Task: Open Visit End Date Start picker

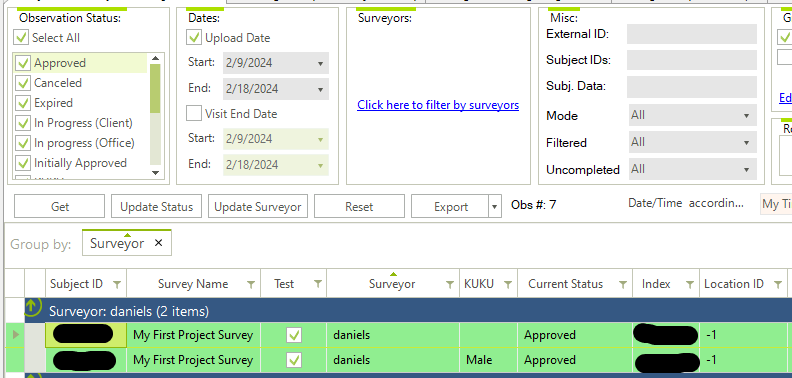Action: coord(320,139)
